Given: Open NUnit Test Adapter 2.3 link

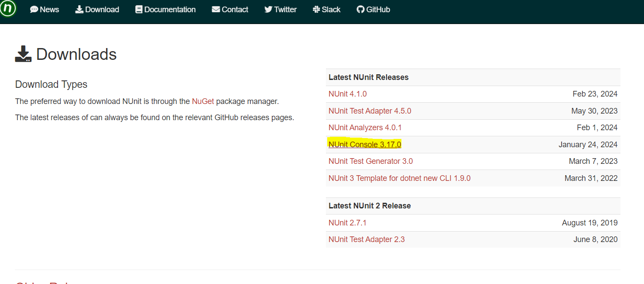Looking at the screenshot, I should 367,239.
